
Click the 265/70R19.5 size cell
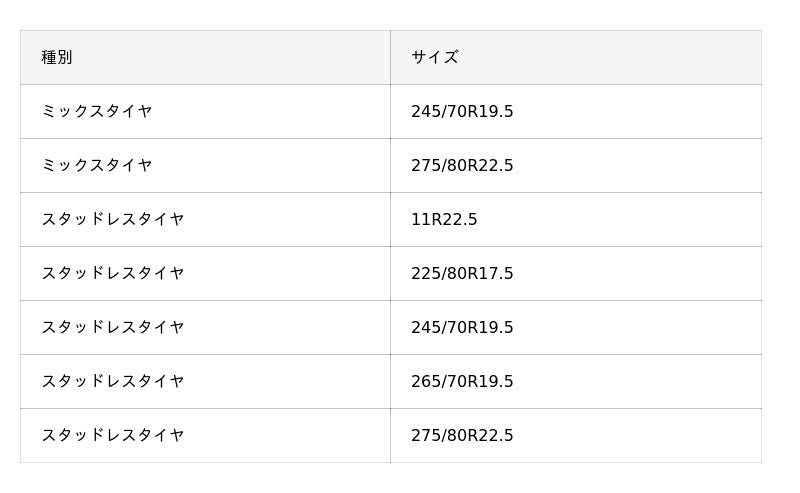(x=462, y=381)
